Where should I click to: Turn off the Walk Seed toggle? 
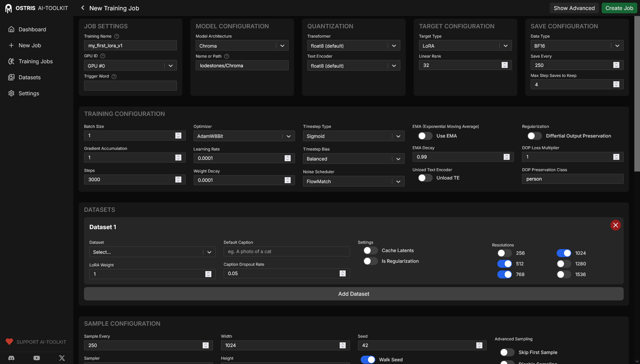click(x=368, y=360)
